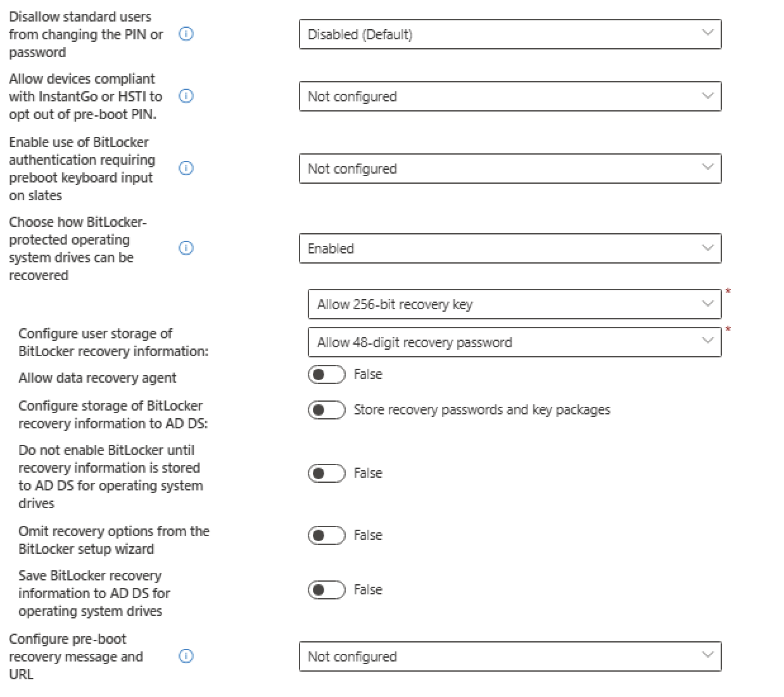Toggle 'Omit recovery options from the BitLocker setup wizard'

[x=326, y=535]
